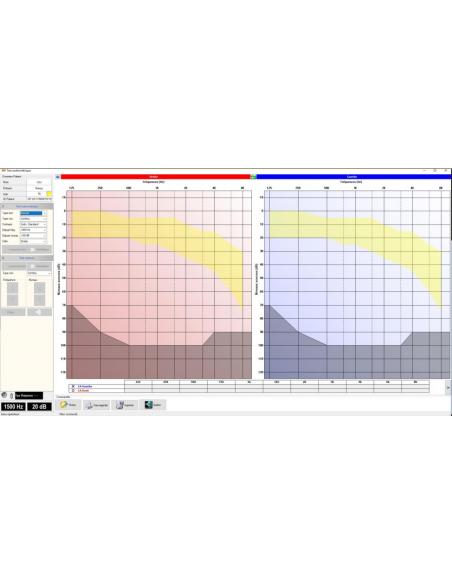The image size is (452, 584).
Task: Open the Type son dropdown in Test manuel
Action: tap(39, 273)
